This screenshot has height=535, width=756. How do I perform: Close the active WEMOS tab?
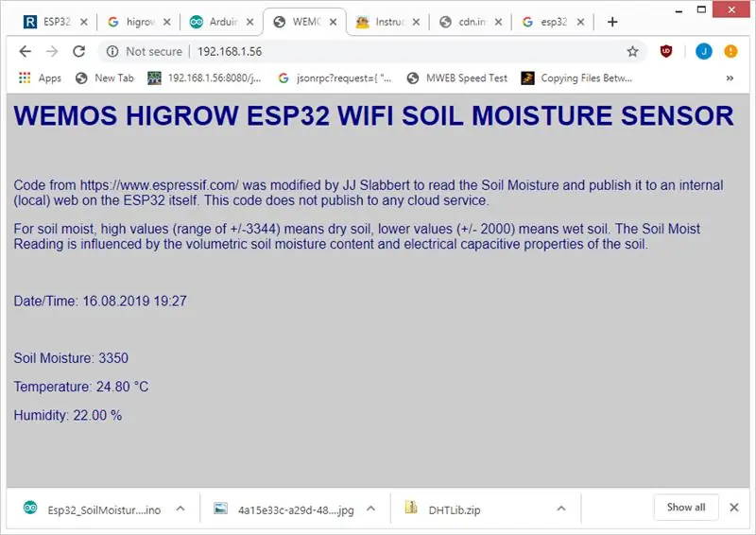333,22
